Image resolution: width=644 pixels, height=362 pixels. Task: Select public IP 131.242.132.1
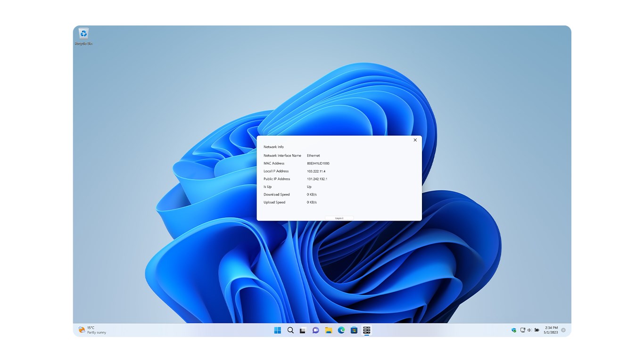[x=317, y=179]
